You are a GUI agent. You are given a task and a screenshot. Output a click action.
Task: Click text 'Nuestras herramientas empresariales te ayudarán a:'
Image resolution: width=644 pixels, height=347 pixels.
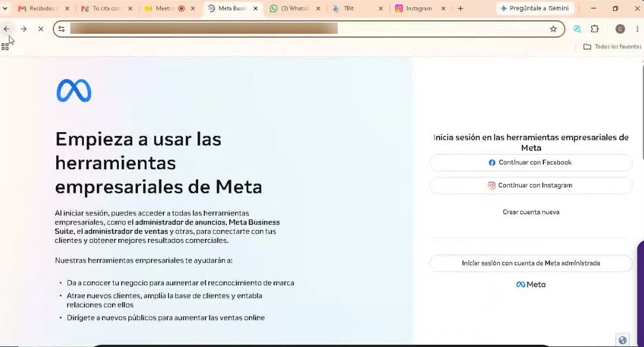pyautogui.click(x=144, y=260)
